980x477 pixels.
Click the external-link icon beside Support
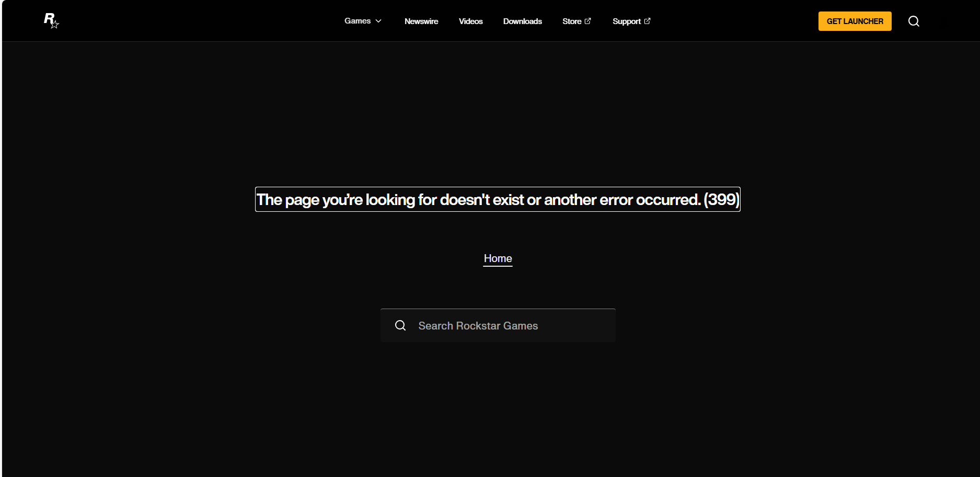(647, 21)
